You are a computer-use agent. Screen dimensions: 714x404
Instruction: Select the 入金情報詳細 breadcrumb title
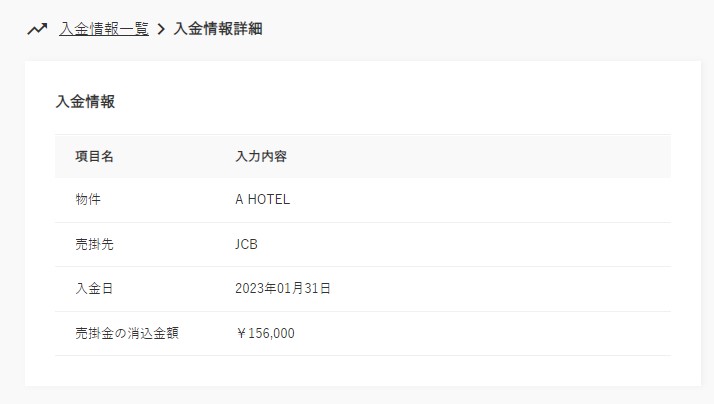(218, 29)
